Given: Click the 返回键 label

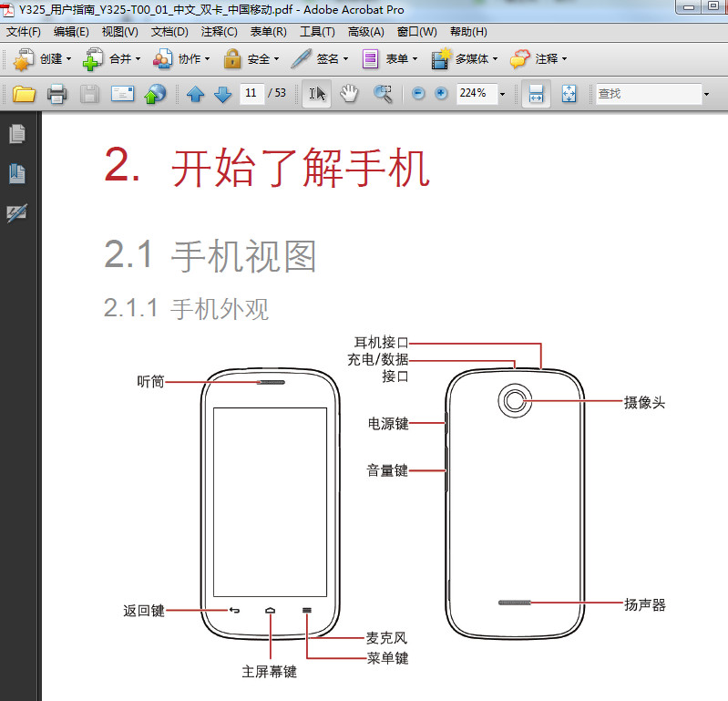Looking at the screenshot, I should tap(144, 610).
